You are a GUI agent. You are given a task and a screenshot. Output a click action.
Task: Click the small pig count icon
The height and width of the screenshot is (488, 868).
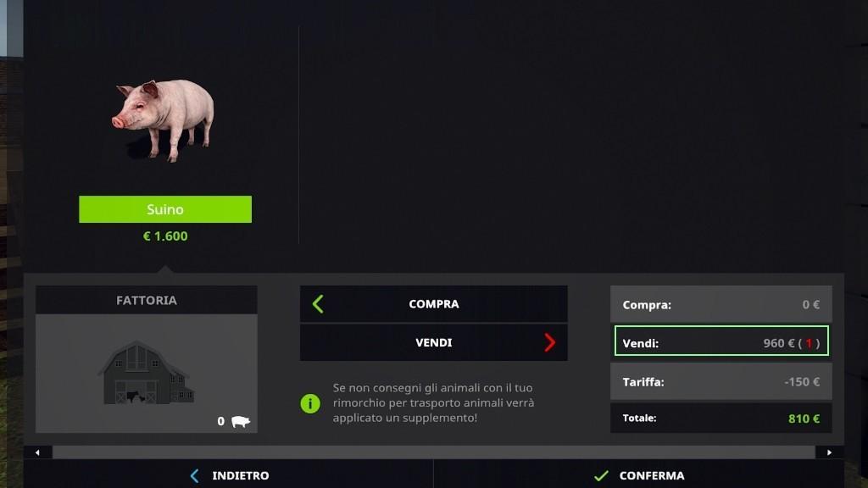tap(240, 422)
